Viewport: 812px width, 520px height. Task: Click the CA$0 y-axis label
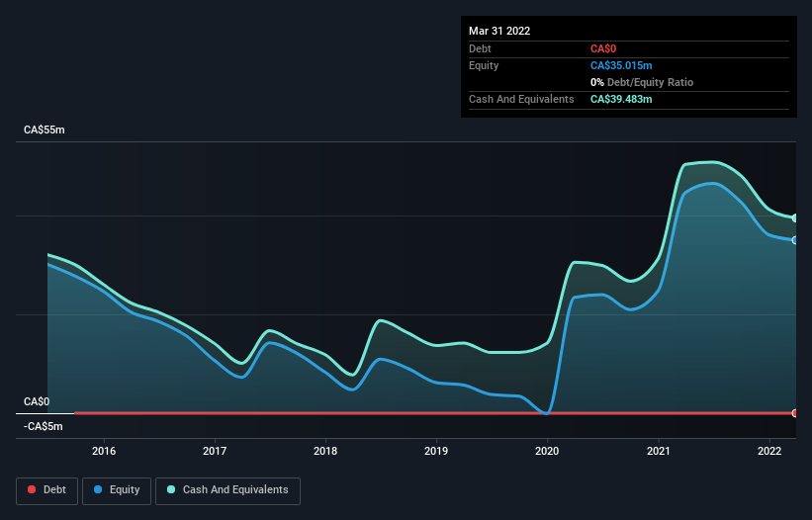tap(37, 402)
